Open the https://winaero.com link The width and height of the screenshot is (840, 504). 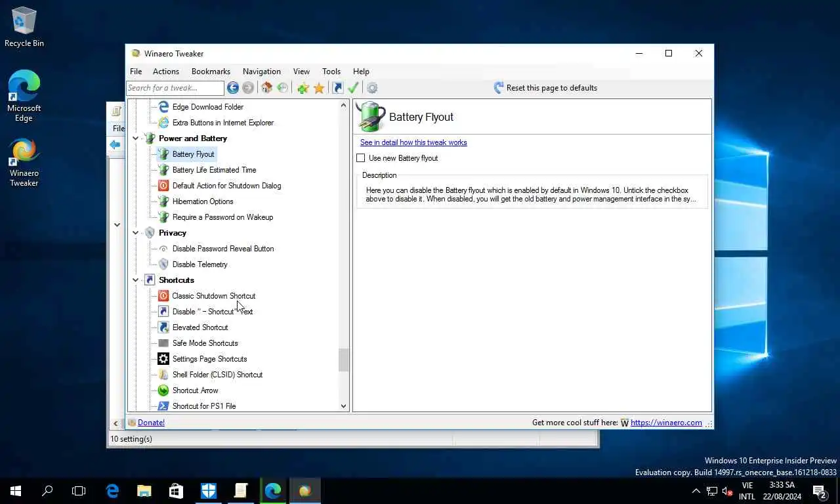click(666, 423)
